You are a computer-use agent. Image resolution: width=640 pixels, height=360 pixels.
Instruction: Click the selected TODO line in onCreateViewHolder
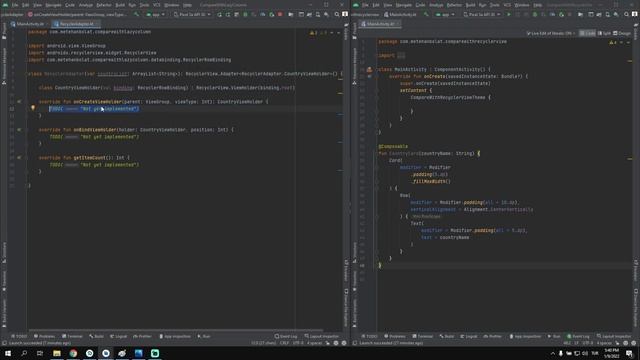tap(94, 109)
